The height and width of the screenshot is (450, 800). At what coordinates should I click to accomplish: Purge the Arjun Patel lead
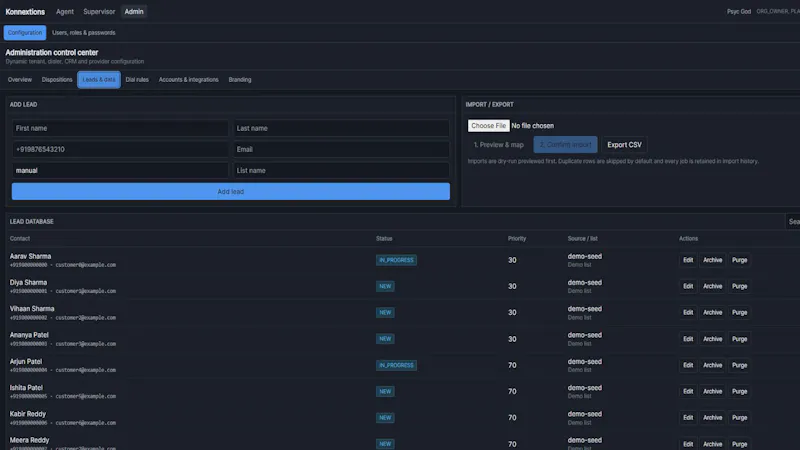pyautogui.click(x=739, y=365)
